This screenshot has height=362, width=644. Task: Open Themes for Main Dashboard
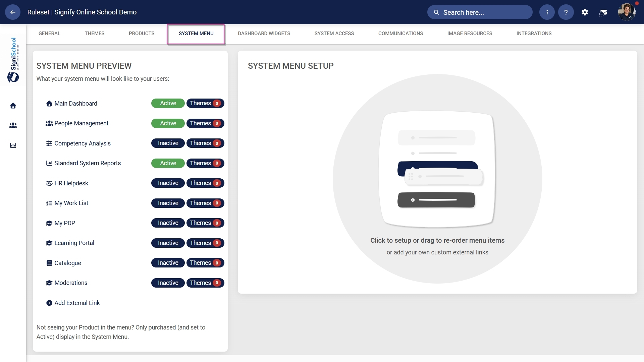point(205,103)
